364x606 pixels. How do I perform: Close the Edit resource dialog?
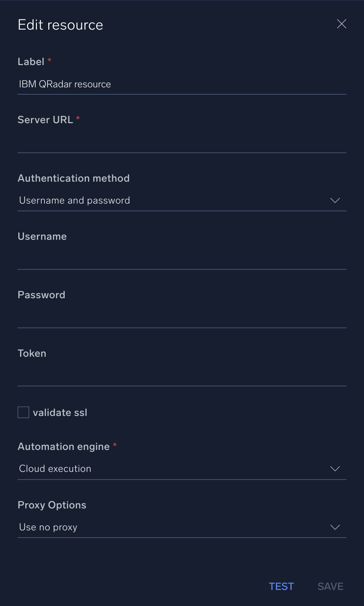[x=341, y=24]
